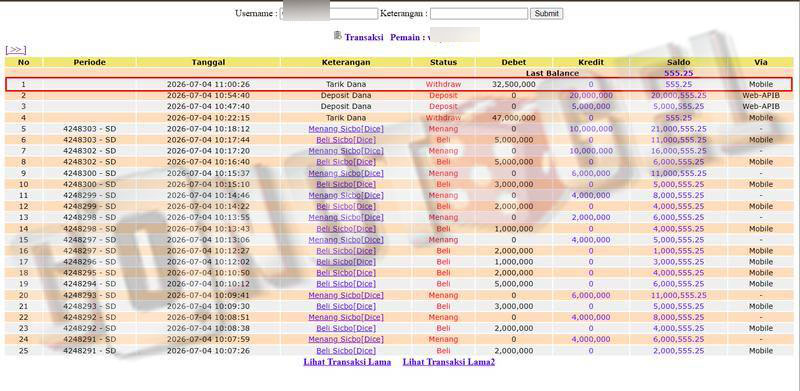The width and height of the screenshot is (800, 391).
Task: Open Menang Sicbo[Dice] link in row 24
Action: pyautogui.click(x=346, y=339)
